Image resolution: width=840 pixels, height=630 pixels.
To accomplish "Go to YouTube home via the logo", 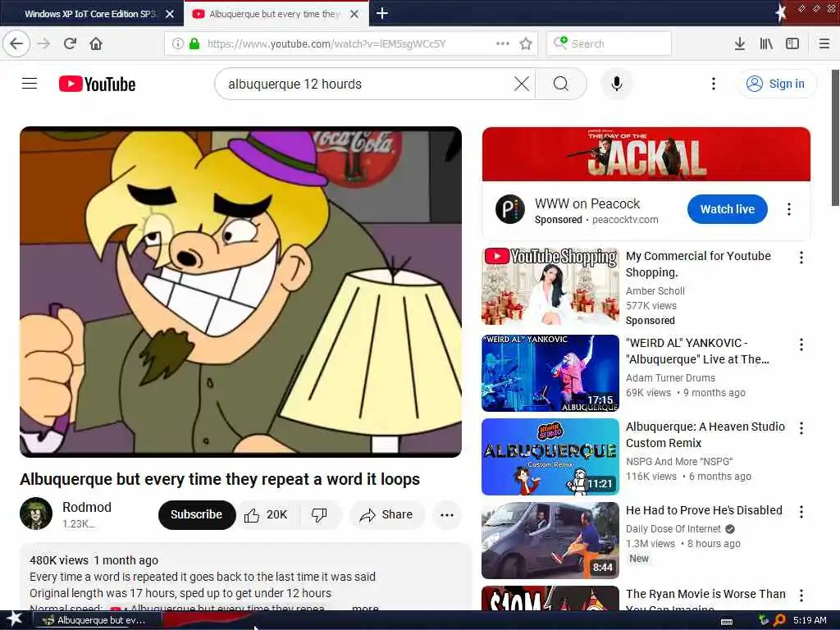I will tap(97, 84).
